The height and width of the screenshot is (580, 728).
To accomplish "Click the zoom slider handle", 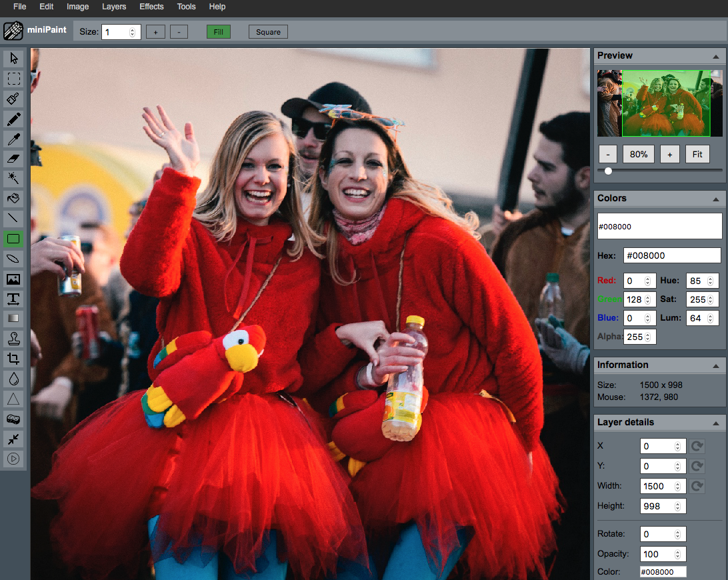I will point(608,171).
